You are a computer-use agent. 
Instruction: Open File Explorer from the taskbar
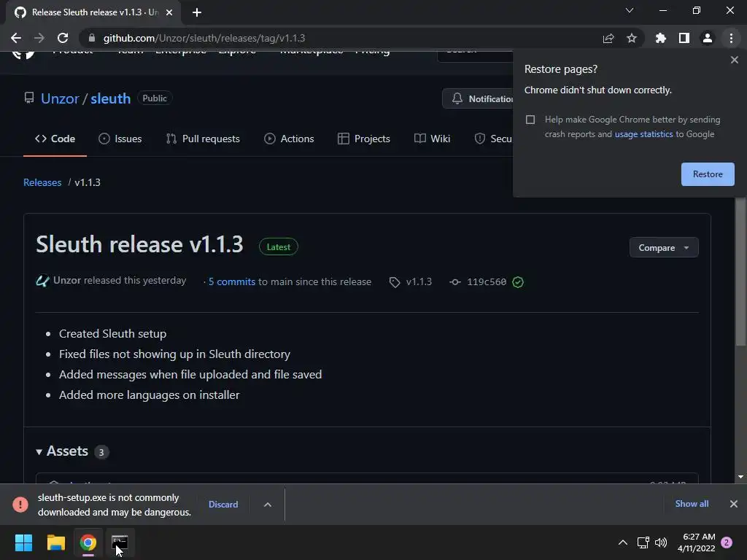(55, 542)
